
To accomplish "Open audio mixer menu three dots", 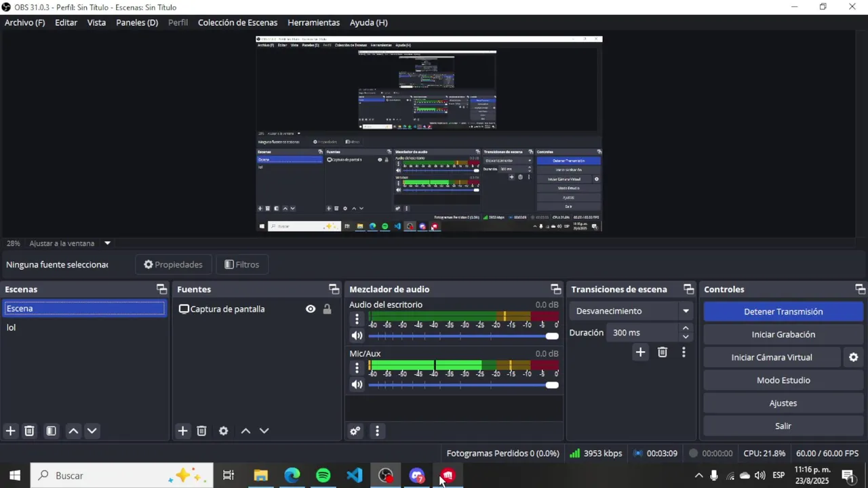I will tap(377, 431).
